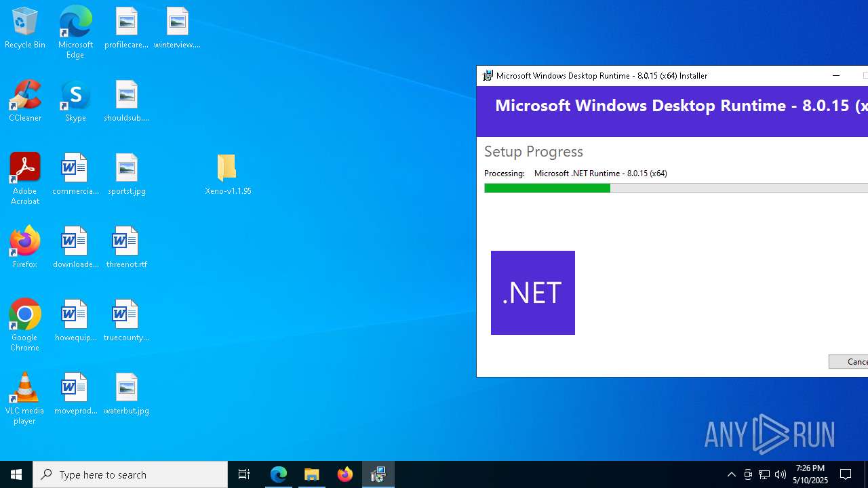Click the 'Processing:' label
868x488 pixels.
point(505,174)
